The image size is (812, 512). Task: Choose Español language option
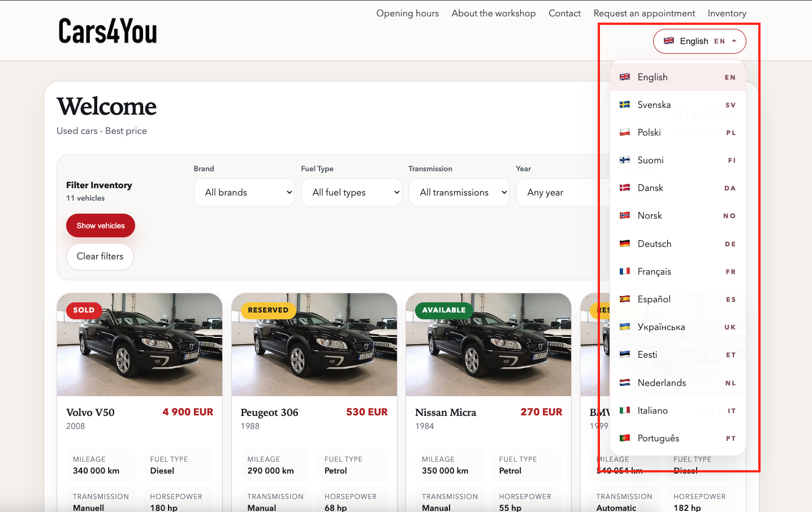click(678, 299)
